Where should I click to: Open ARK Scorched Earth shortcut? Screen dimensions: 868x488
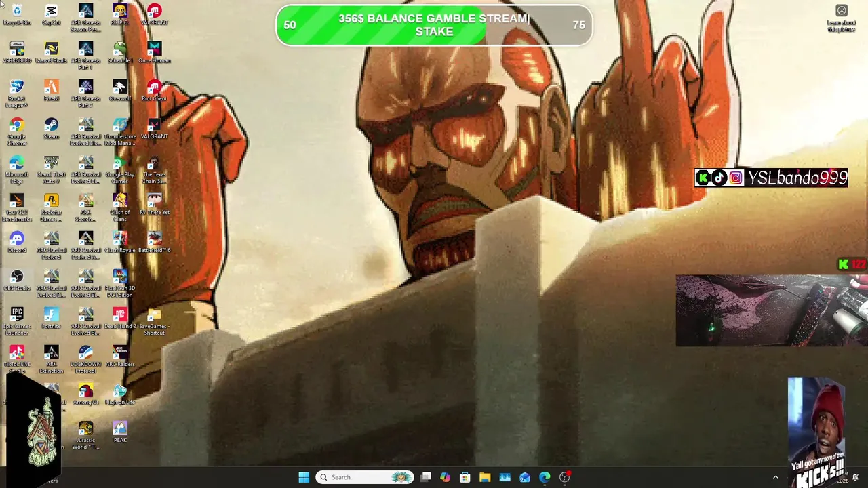pyautogui.click(x=85, y=208)
